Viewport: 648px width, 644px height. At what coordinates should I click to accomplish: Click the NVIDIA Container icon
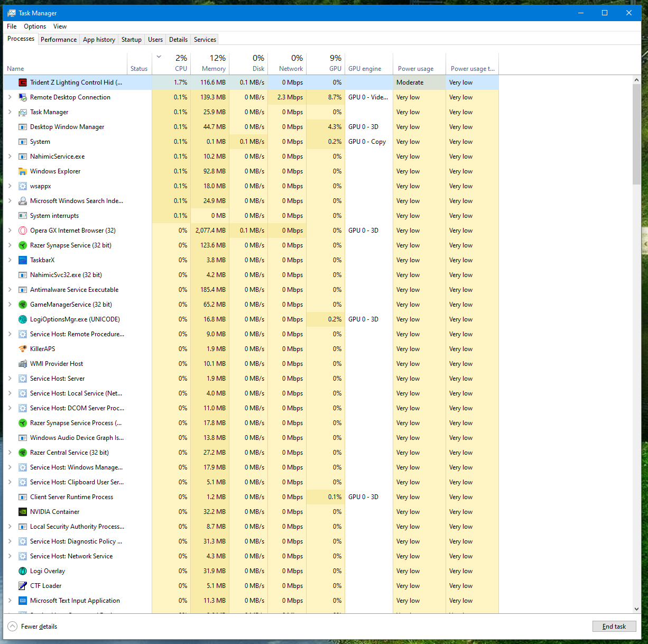pyautogui.click(x=23, y=512)
